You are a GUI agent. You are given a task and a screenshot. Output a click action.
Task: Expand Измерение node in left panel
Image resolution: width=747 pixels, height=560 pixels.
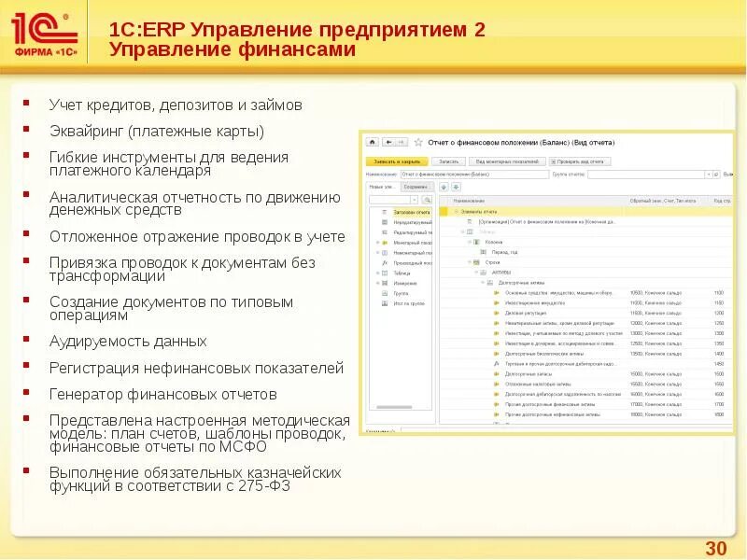[x=377, y=284]
